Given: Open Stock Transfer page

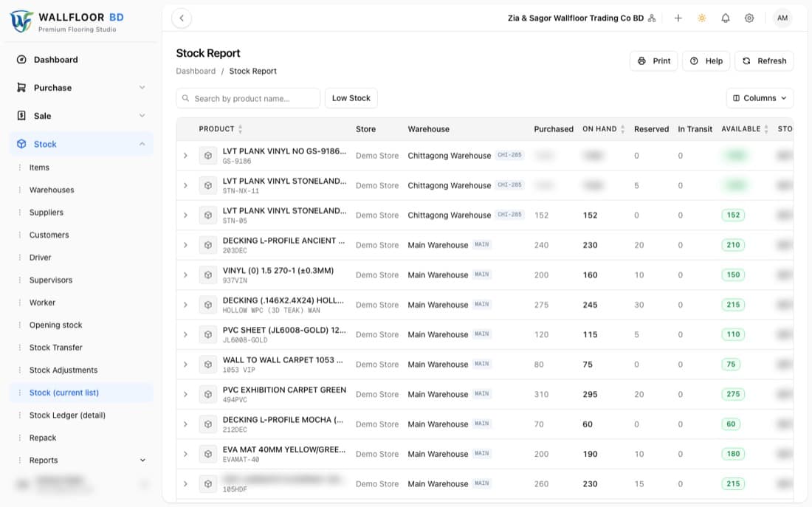Looking at the screenshot, I should (x=56, y=348).
